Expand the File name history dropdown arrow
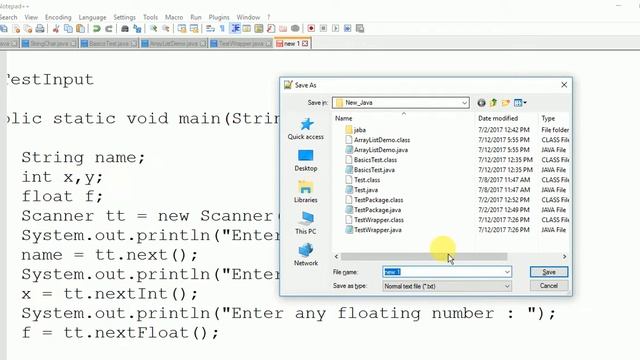 tap(507, 272)
